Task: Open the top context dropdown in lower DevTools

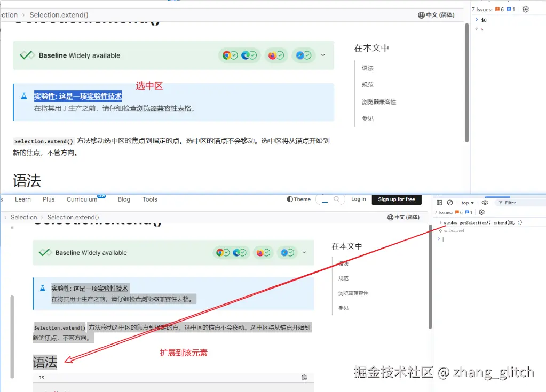Action: click(x=468, y=203)
